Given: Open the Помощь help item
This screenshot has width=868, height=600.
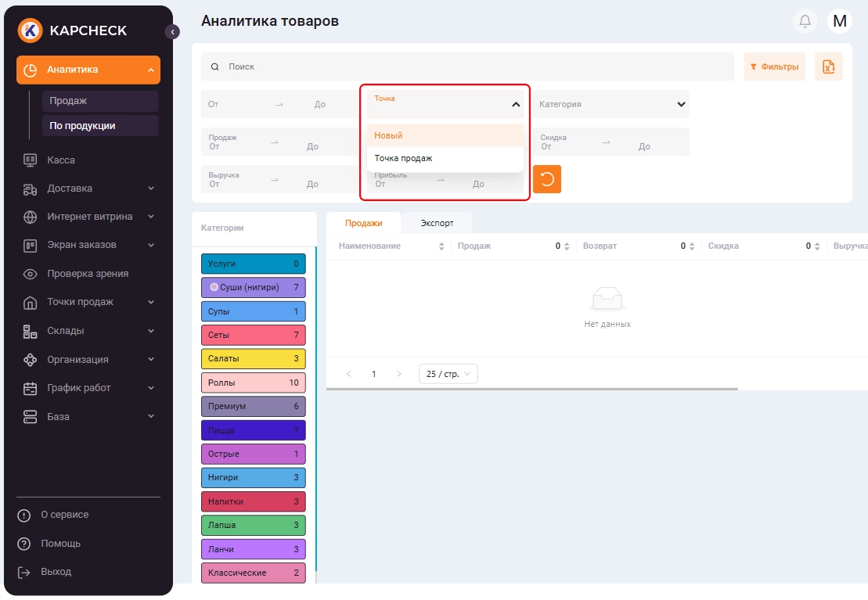Looking at the screenshot, I should (x=60, y=544).
